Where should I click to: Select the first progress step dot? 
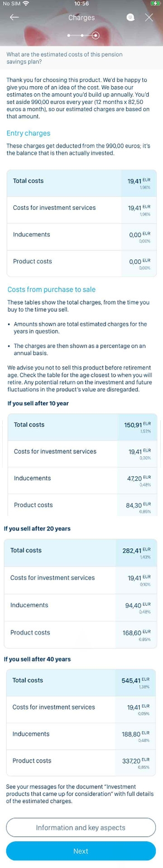(69, 35)
